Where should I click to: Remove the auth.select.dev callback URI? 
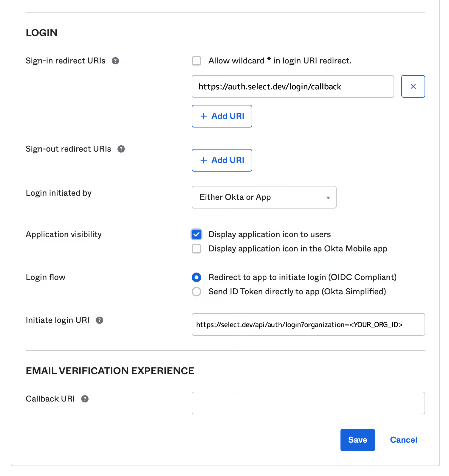pyautogui.click(x=413, y=86)
